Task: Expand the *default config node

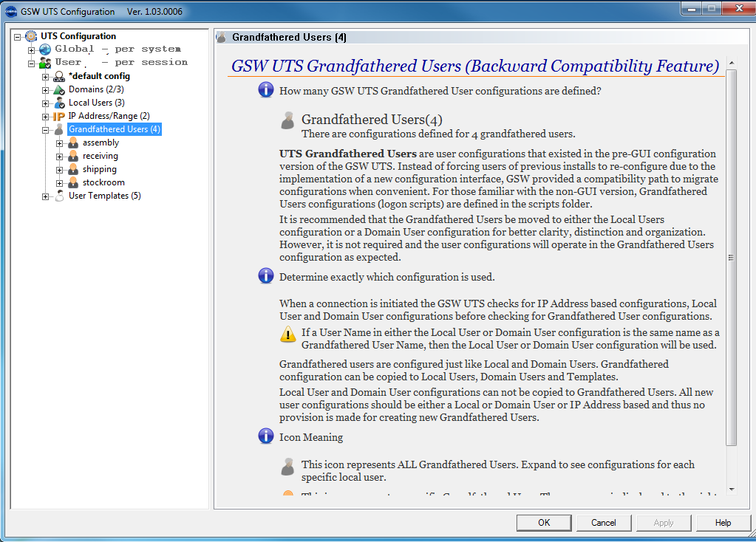Action: click(45, 77)
